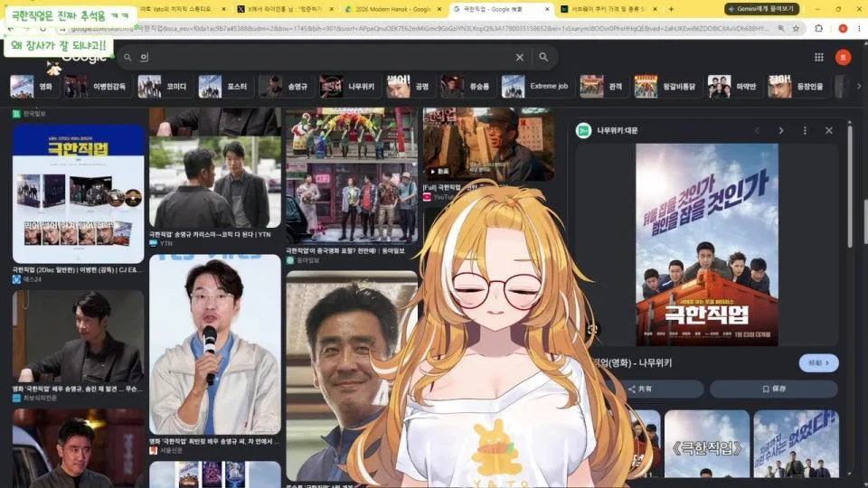The width and height of the screenshot is (868, 488).
Task: Open the browser extensions puzzle icon
Action: (x=819, y=28)
